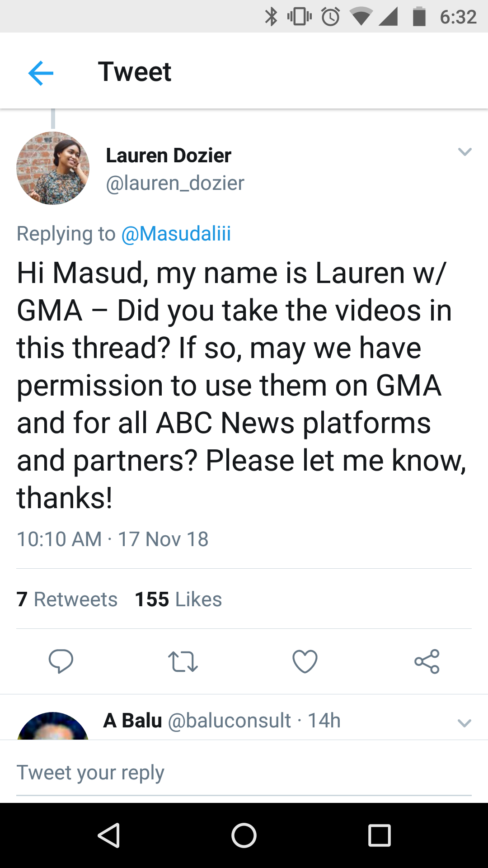Open Lauren Dozier's profile picture
488x868 pixels.
point(53,168)
